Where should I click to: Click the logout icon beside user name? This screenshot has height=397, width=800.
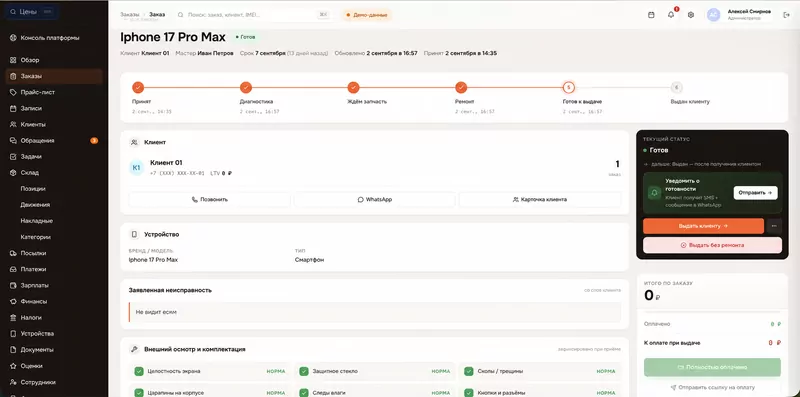786,15
